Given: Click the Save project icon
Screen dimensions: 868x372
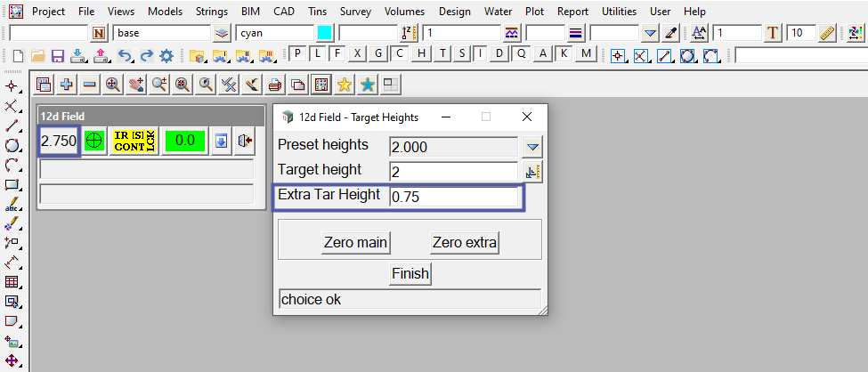Looking at the screenshot, I should (x=56, y=55).
